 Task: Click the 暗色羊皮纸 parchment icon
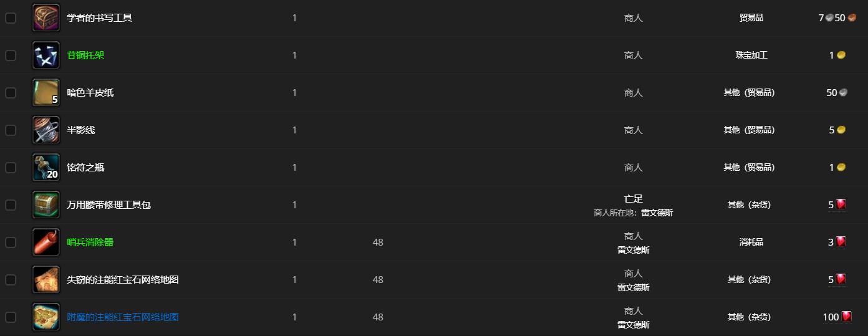point(46,92)
